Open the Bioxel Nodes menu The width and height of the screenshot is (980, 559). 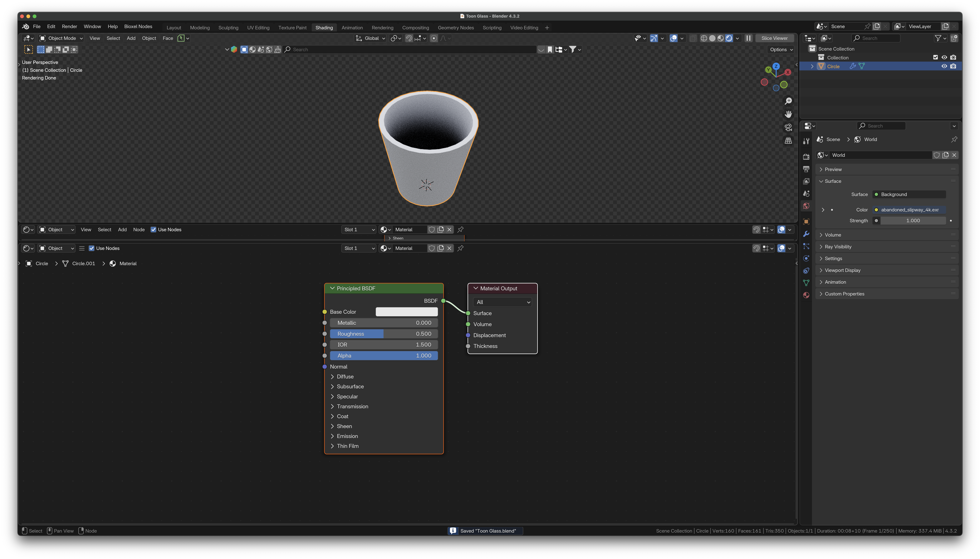138,27
